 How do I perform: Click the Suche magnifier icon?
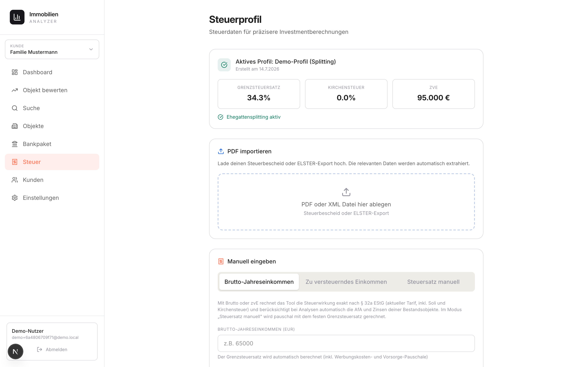point(15,108)
